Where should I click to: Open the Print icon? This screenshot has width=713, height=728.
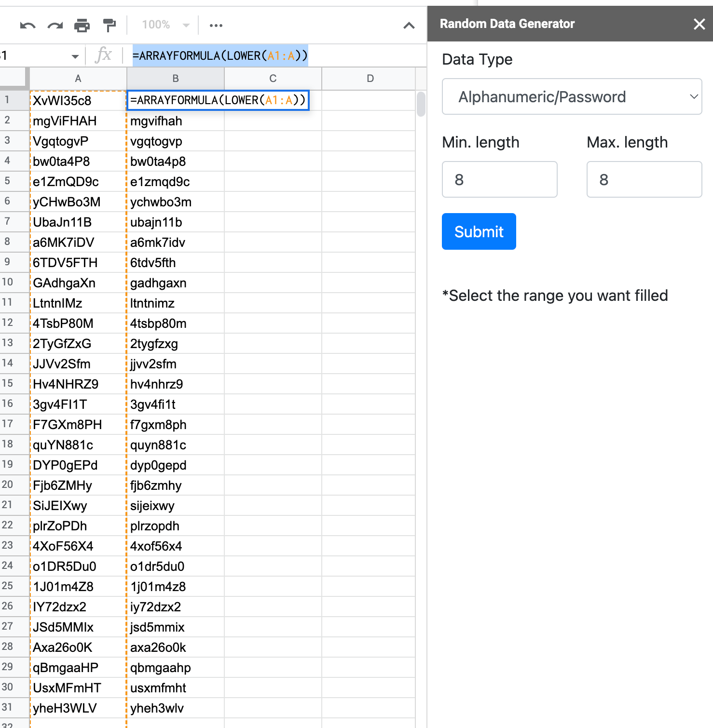point(82,25)
